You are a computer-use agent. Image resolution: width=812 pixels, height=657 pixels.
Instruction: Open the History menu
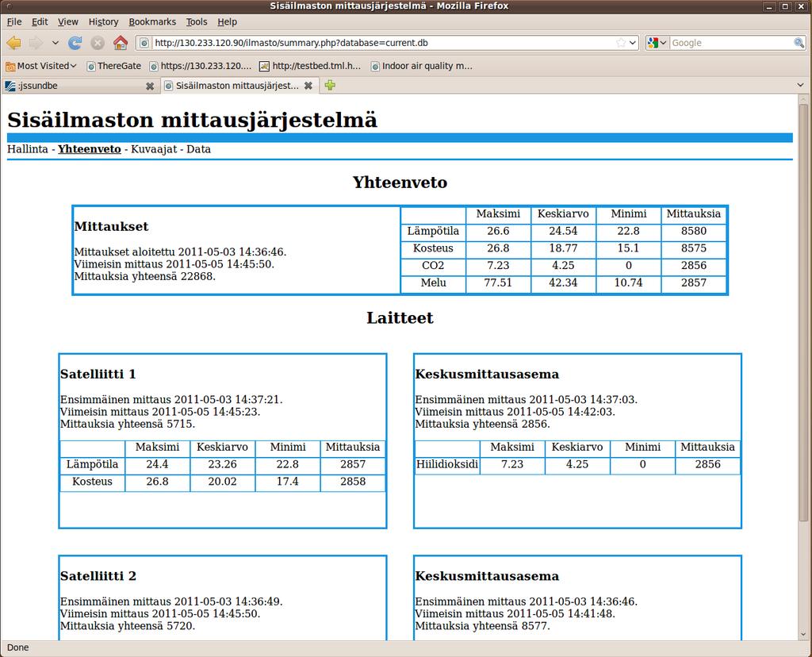[103, 21]
